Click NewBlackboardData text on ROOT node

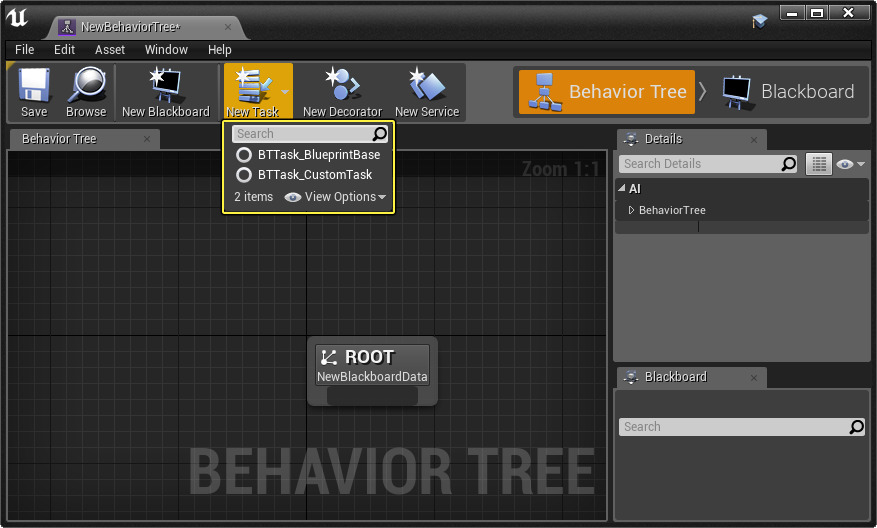[x=373, y=377]
